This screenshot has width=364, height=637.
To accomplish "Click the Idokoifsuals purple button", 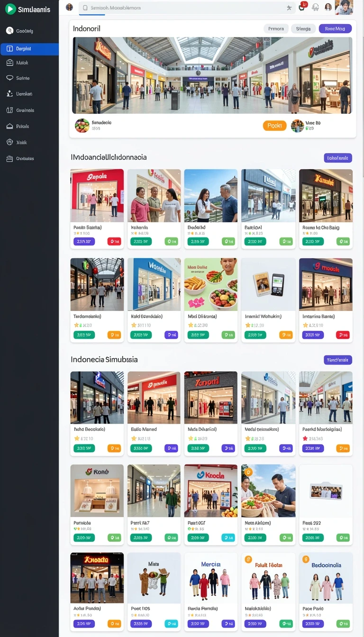I will point(338,158).
